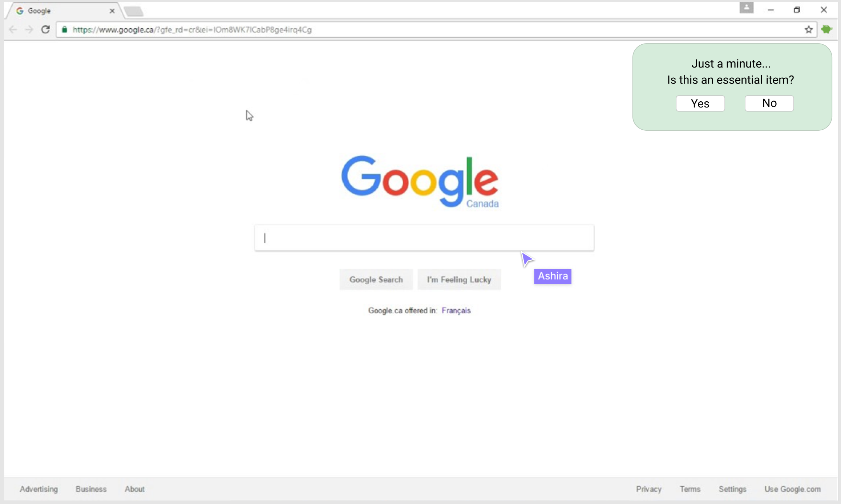Screen dimensions: 841x504
Task: Click the green padlock security icon
Action: [65, 29]
